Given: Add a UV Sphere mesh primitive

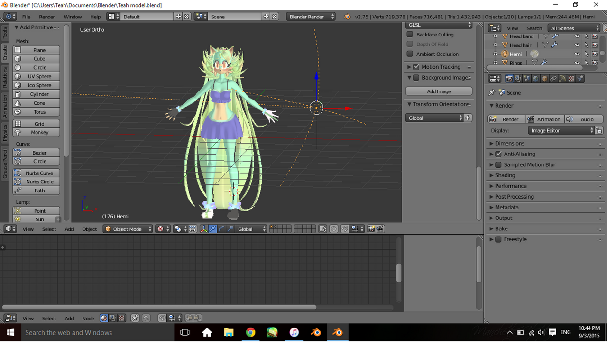Looking at the screenshot, I should 37,76.
